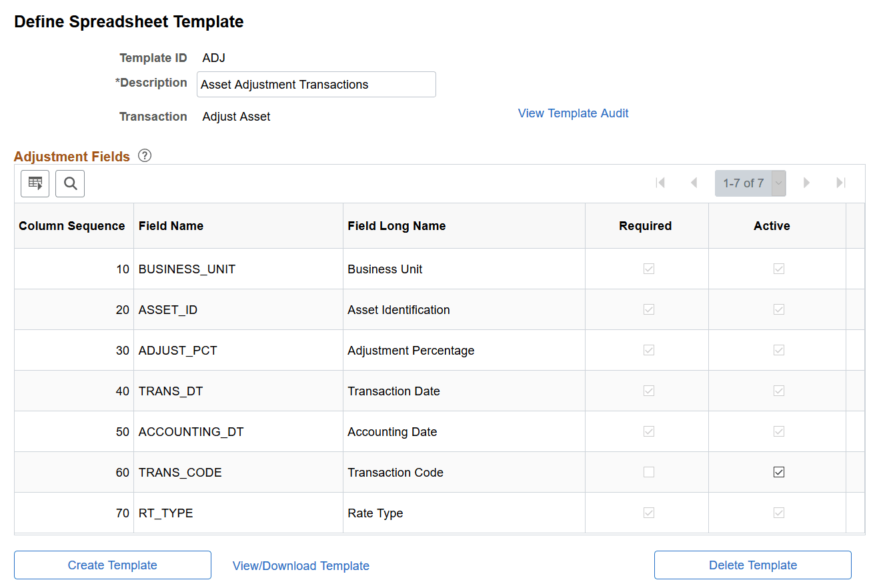Screen dimensions: 879x588
Task: Open View Template Audit
Action: click(573, 113)
